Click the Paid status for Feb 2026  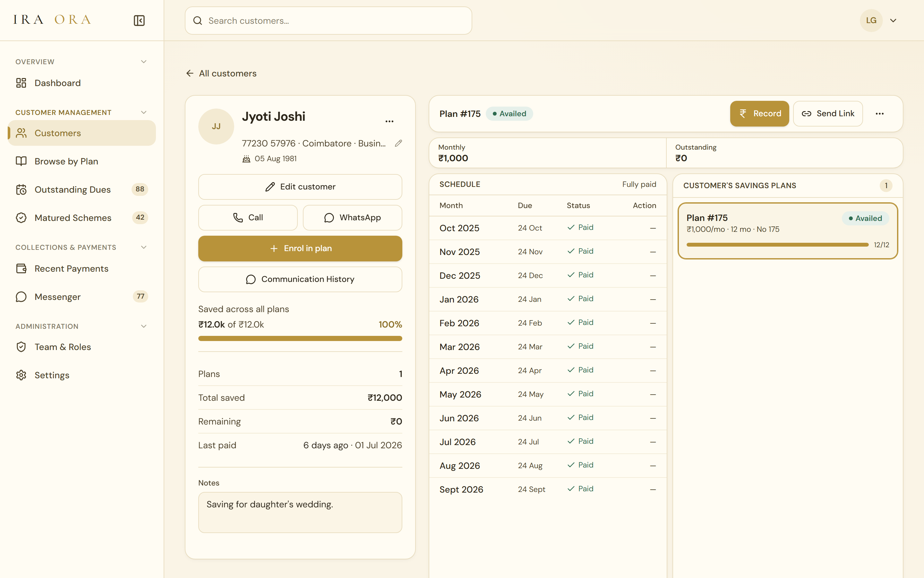(x=580, y=323)
